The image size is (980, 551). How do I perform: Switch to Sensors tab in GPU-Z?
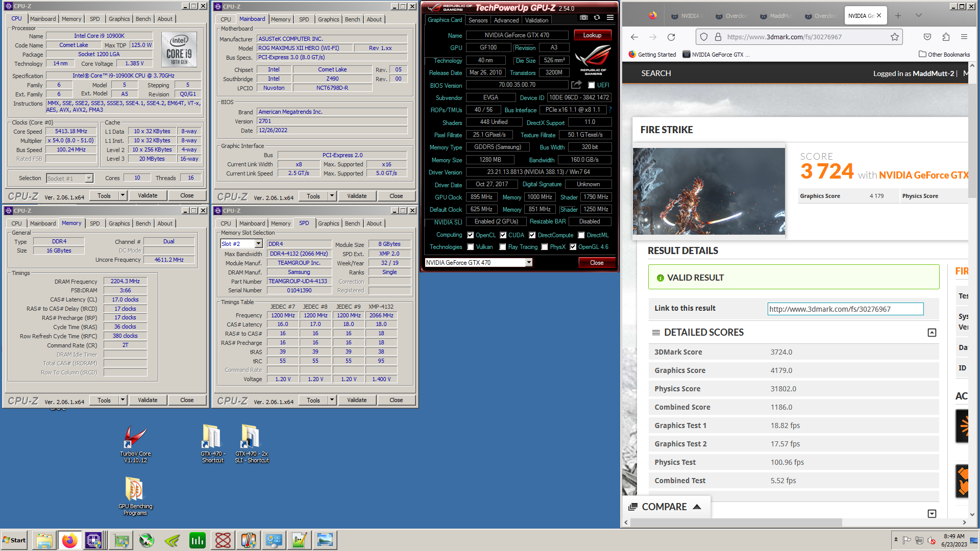click(x=478, y=20)
